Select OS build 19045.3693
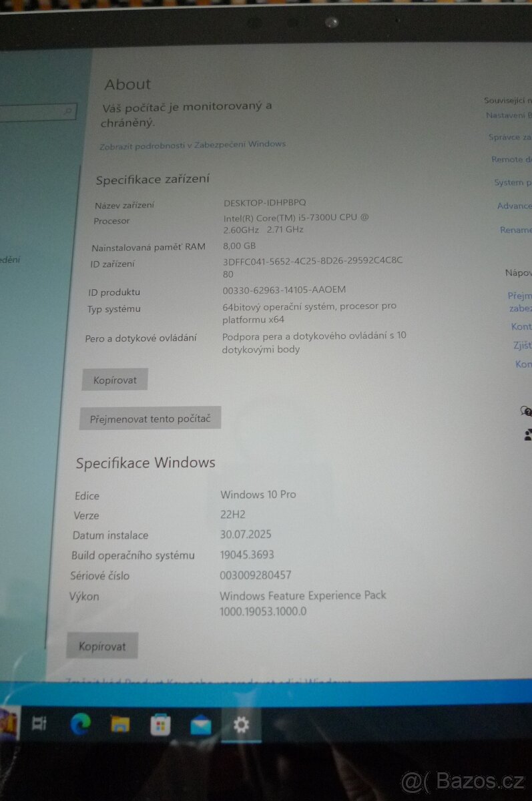This screenshot has height=801, width=532. coord(247,555)
